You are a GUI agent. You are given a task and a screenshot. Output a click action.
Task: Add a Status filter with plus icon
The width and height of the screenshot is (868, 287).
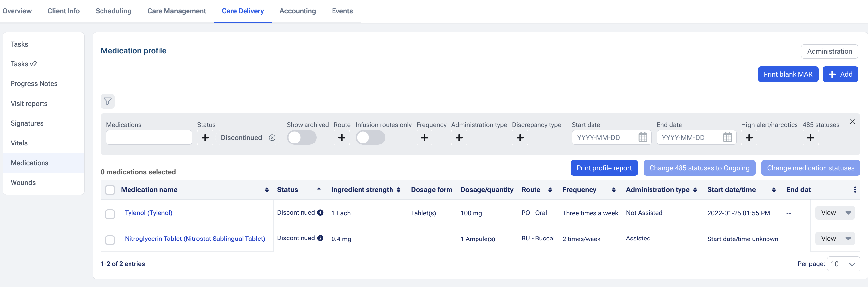tap(205, 138)
